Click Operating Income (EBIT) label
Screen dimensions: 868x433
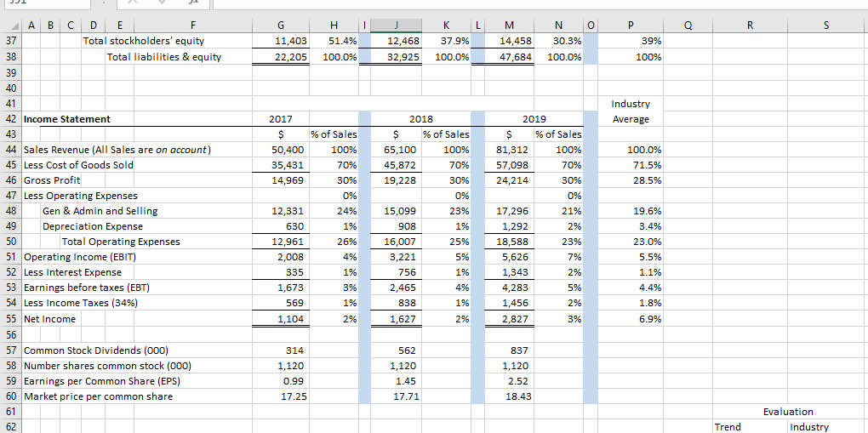click(x=80, y=257)
